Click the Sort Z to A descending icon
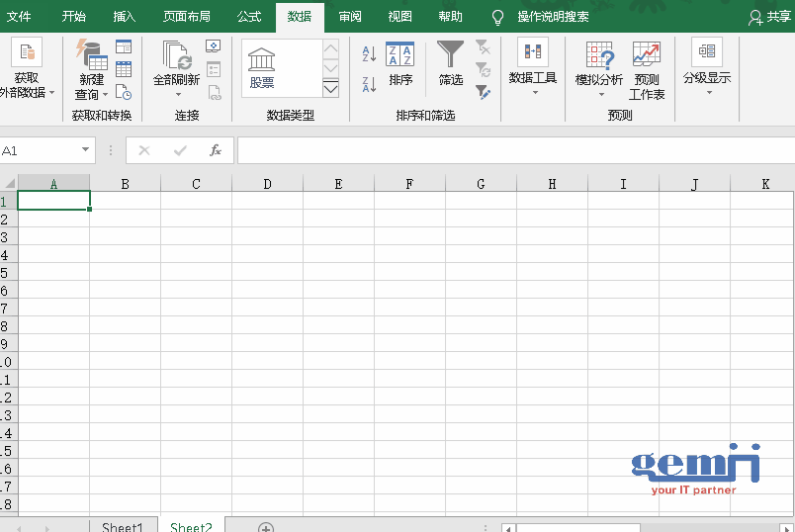This screenshot has width=795, height=532. tap(369, 84)
